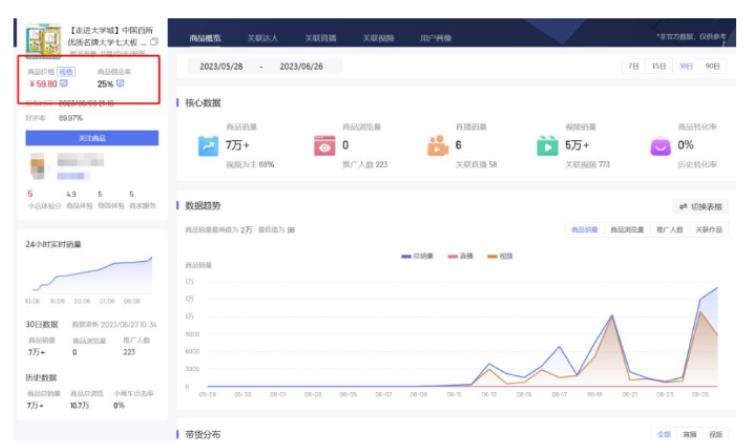Click info icon next to 25% commission
753x448 pixels.
(x=120, y=84)
